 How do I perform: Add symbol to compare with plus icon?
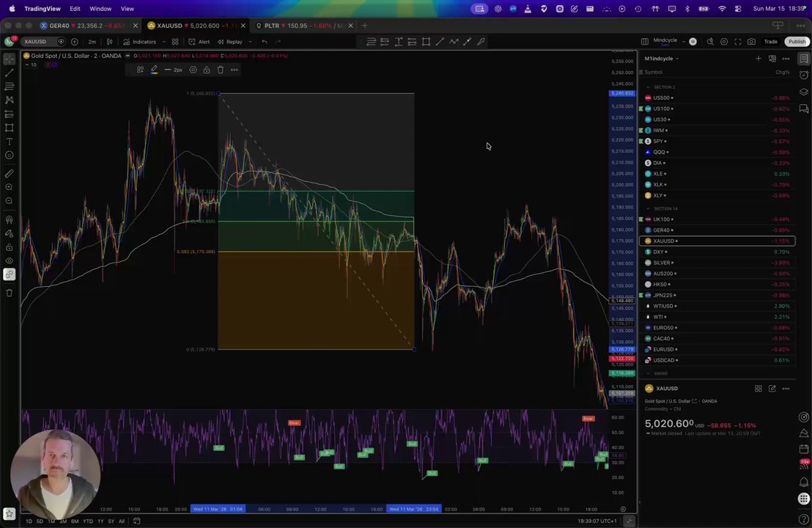click(75, 42)
